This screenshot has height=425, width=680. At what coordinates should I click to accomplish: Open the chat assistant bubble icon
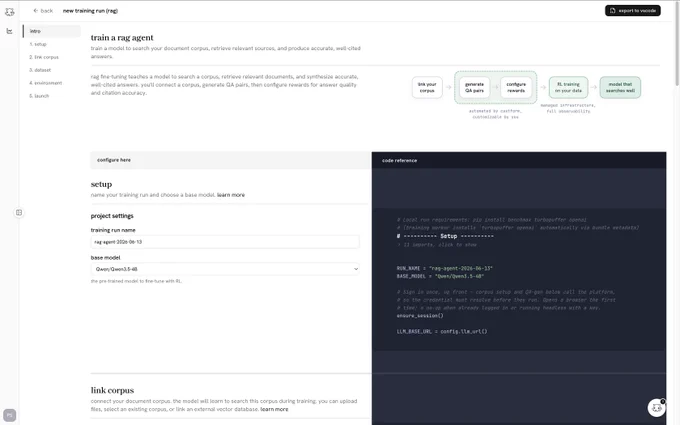(x=657, y=408)
